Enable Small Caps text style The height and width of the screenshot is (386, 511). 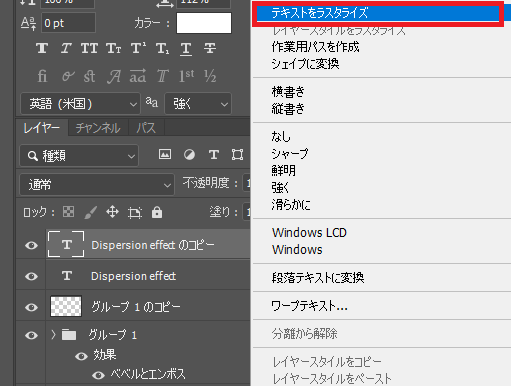coord(114,49)
